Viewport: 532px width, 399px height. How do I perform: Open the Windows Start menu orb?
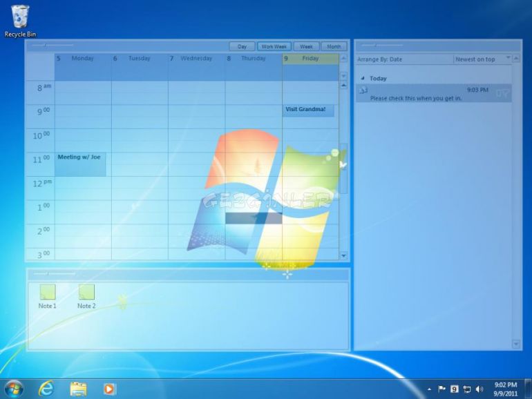click(x=14, y=389)
